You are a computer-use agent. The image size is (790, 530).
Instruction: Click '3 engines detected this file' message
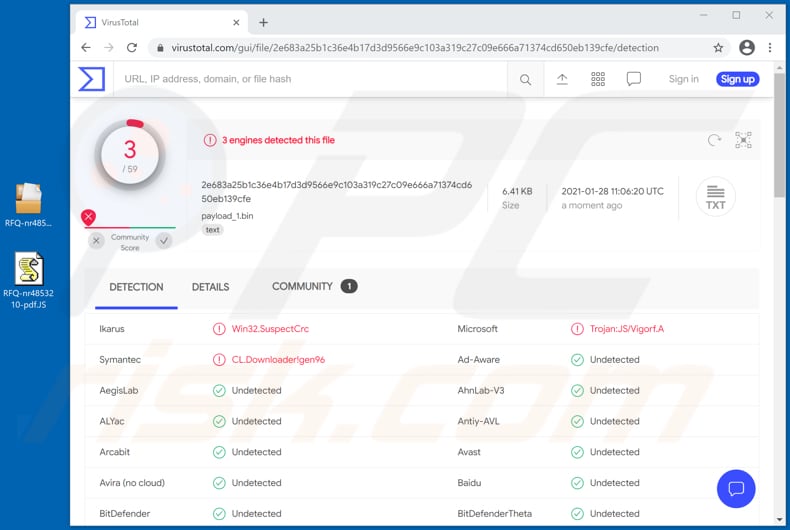(278, 140)
